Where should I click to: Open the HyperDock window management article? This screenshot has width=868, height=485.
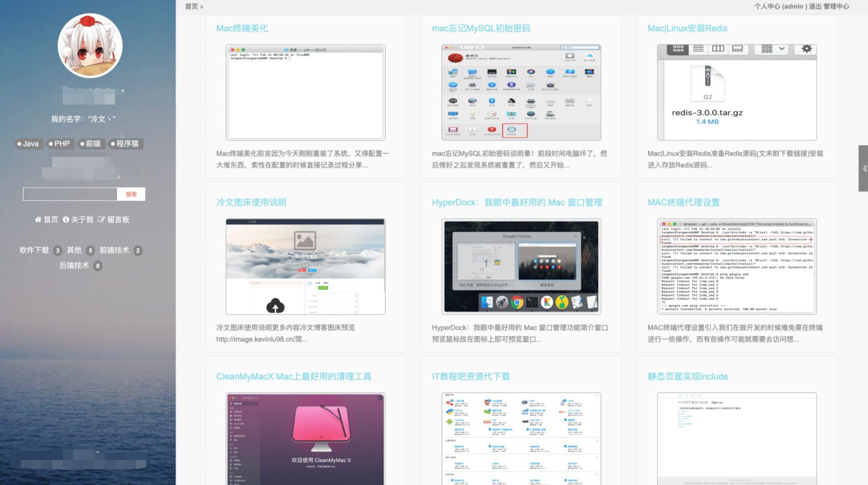click(x=516, y=202)
